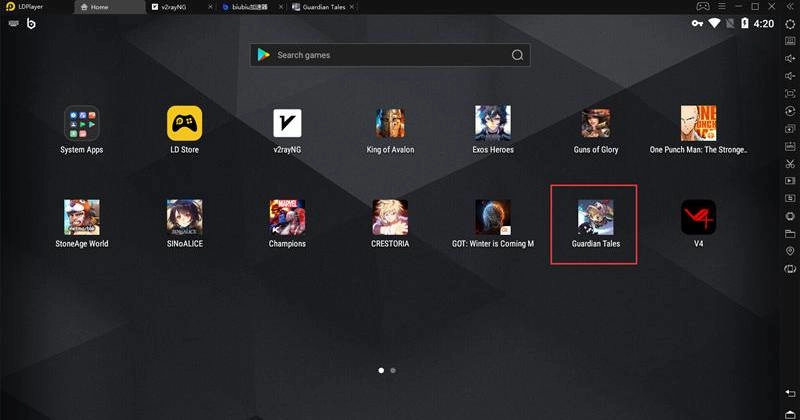
Task: Open the gamepad controller settings
Action: pyautogui.click(x=701, y=6)
